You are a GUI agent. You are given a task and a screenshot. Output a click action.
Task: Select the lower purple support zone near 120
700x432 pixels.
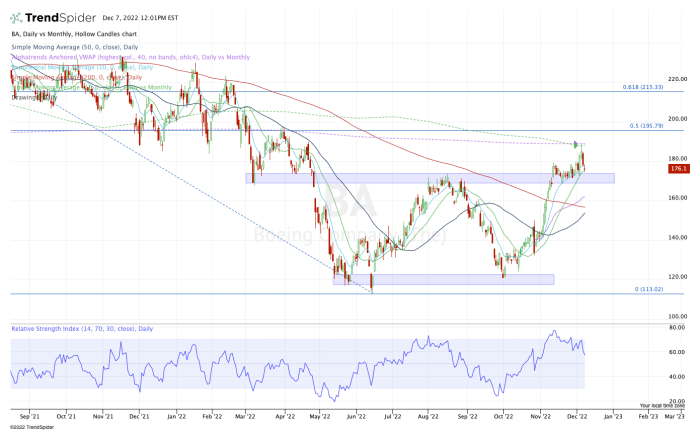pyautogui.click(x=442, y=279)
